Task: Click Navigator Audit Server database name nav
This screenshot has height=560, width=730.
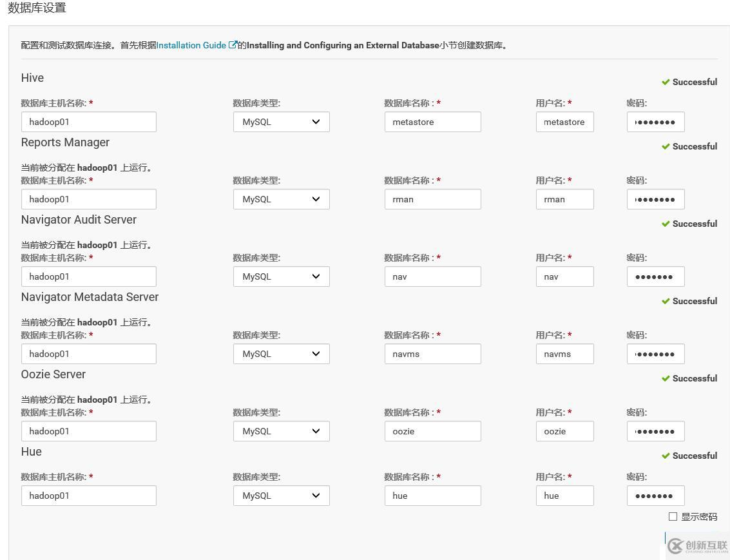Action: pyautogui.click(x=433, y=276)
